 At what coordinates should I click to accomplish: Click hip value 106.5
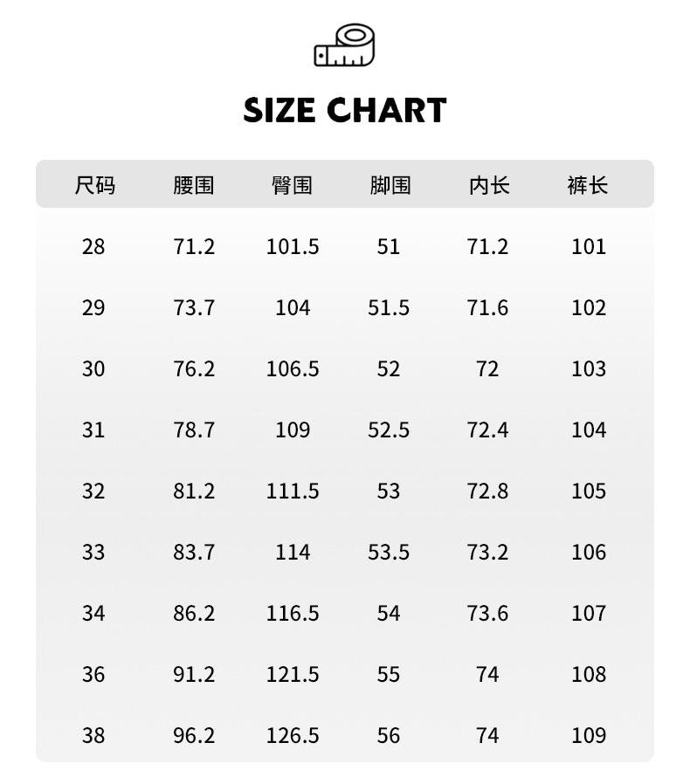point(293,369)
